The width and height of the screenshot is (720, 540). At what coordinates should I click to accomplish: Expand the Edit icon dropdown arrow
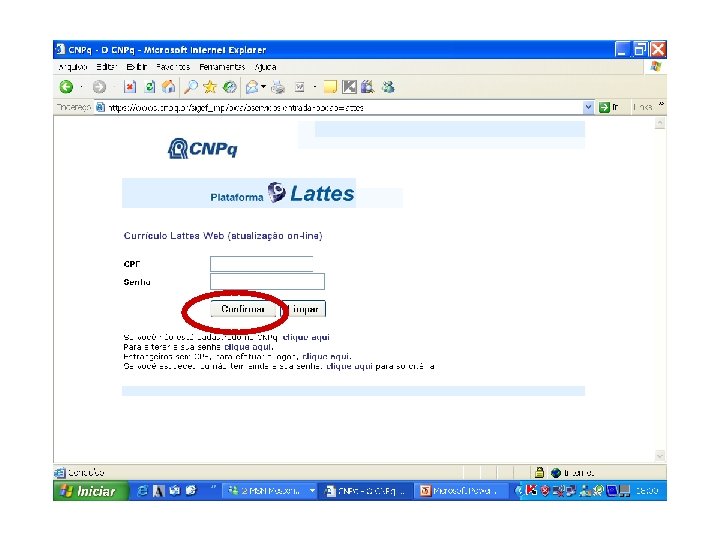click(315, 86)
